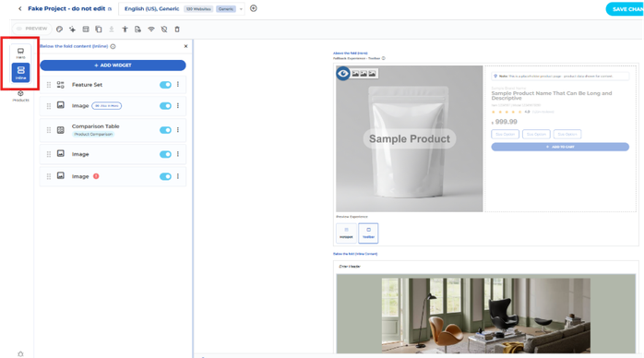Select the Hotspot preview experience option
The height and width of the screenshot is (358, 644).
pos(346,233)
